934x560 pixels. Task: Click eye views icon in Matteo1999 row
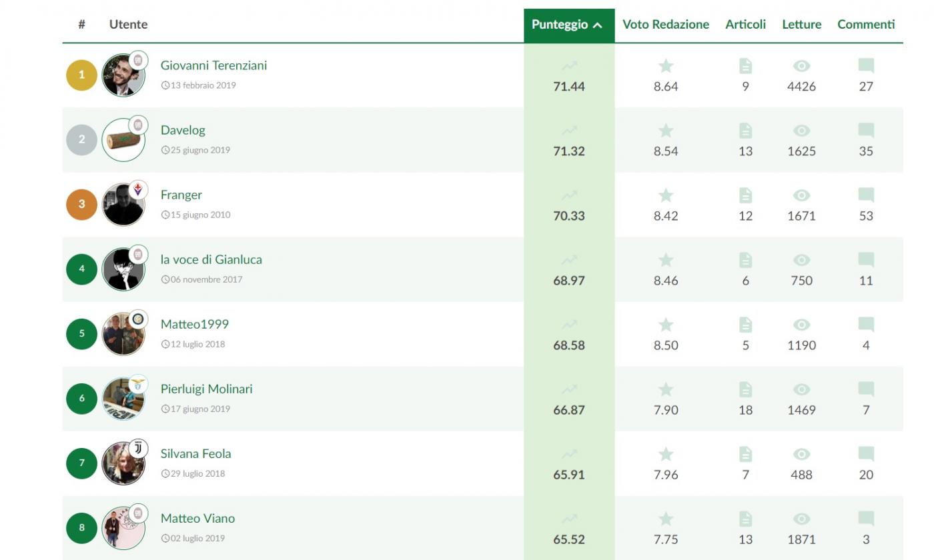pos(802,325)
